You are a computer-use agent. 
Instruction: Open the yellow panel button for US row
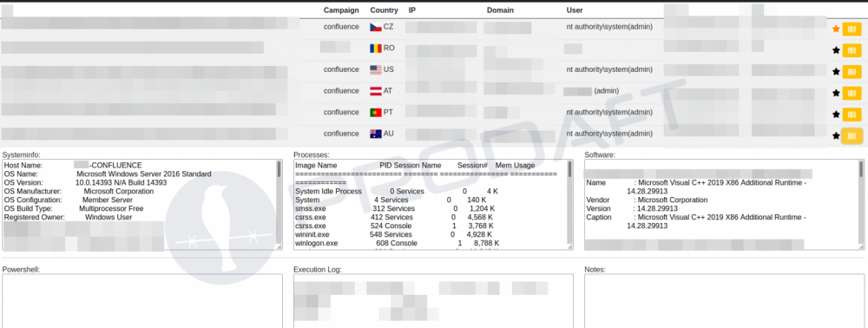click(852, 71)
